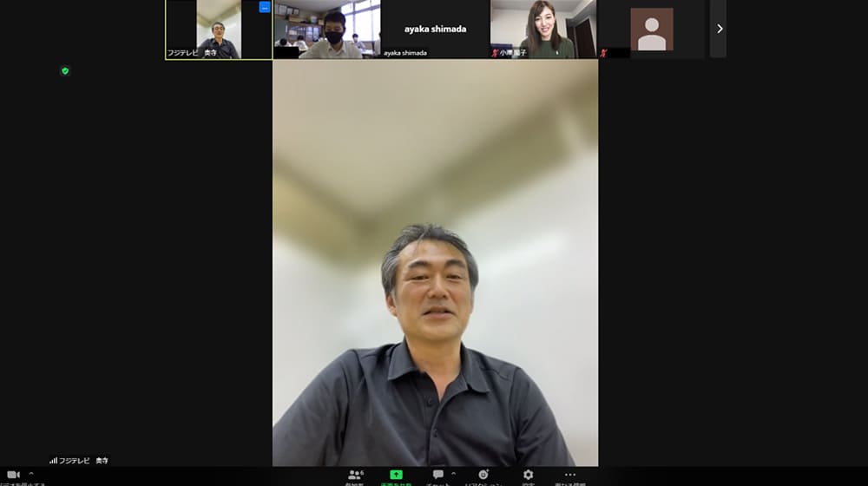Click the green encryption shield icon

pos(65,71)
